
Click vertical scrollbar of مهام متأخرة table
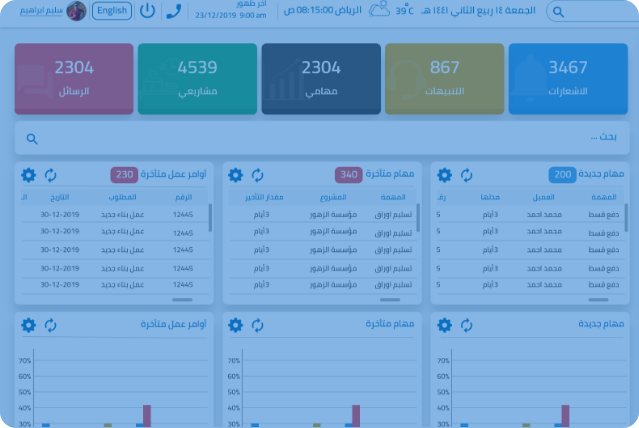click(418, 217)
